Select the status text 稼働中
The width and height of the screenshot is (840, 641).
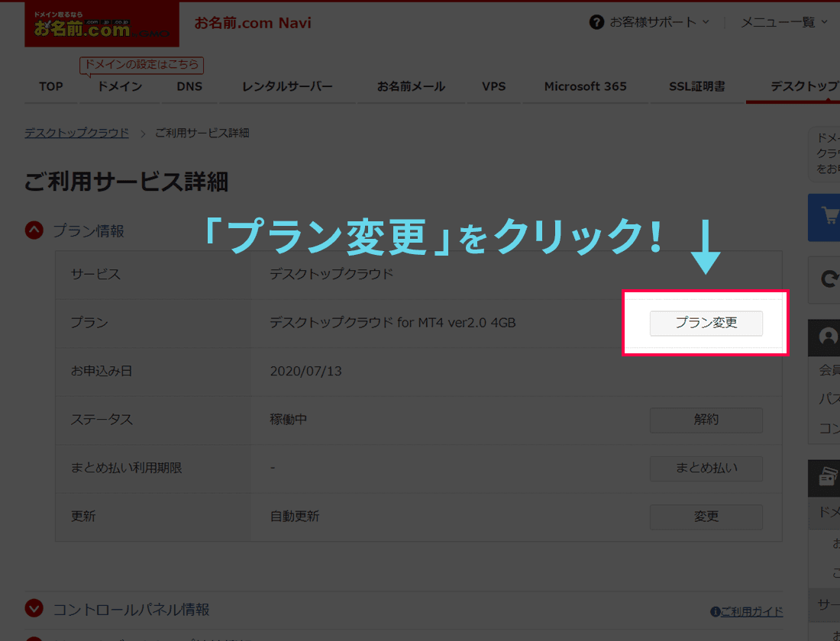point(288,419)
